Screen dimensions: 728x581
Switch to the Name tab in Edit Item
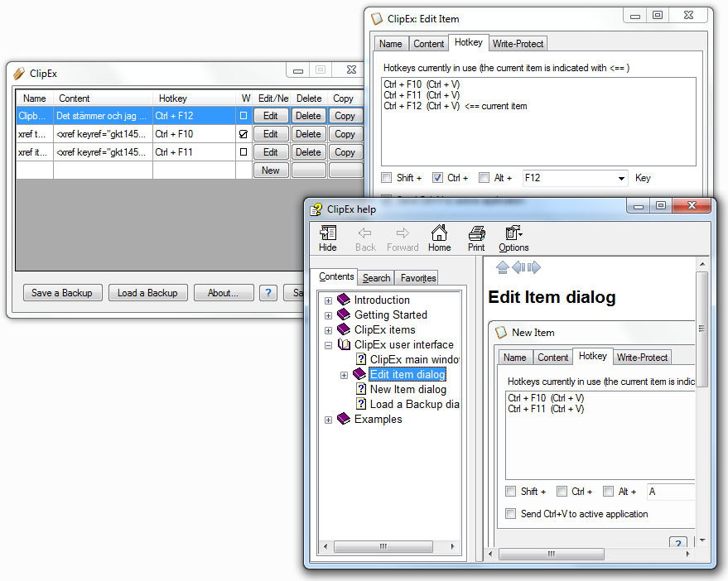391,44
